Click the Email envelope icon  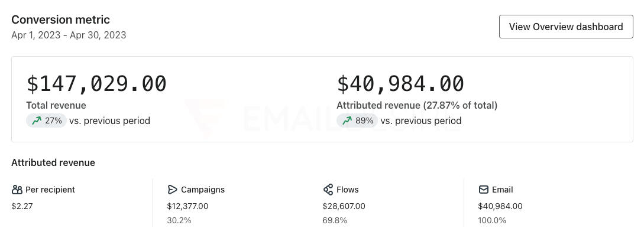point(484,190)
